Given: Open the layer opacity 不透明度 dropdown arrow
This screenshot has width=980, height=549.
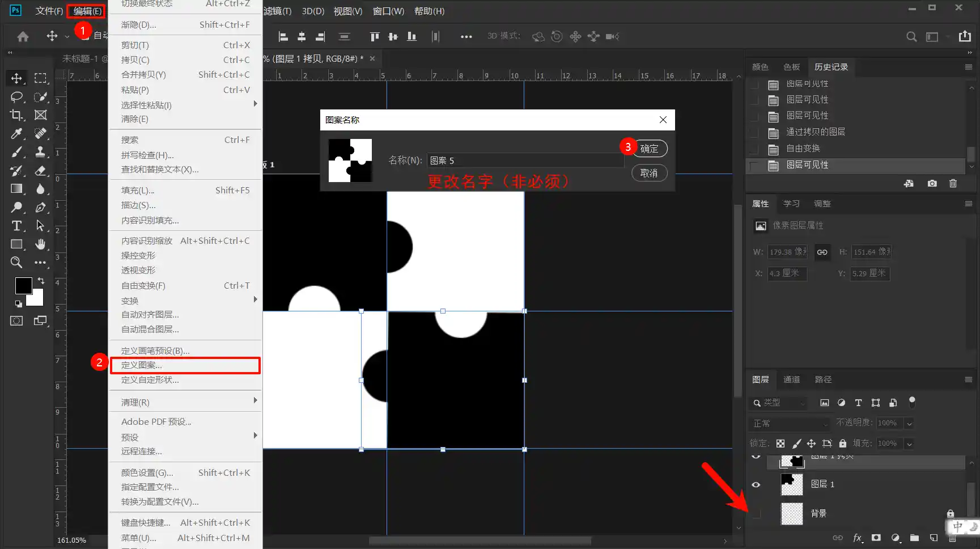Looking at the screenshot, I should 909,424.
